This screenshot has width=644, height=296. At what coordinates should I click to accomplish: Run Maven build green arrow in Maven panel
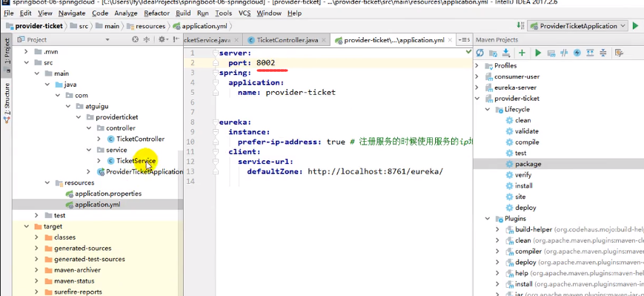point(538,53)
